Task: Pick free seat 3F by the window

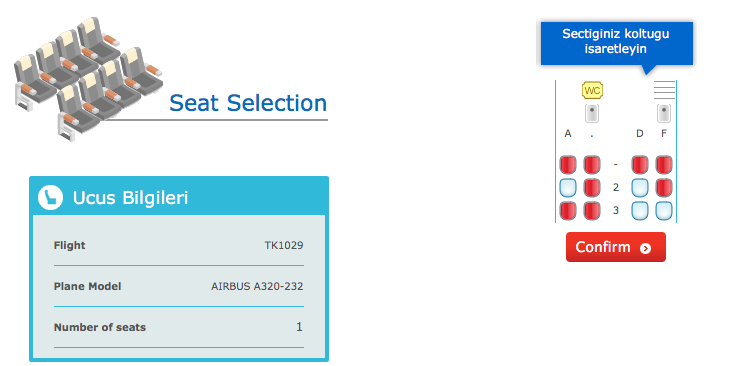Action: point(664,211)
